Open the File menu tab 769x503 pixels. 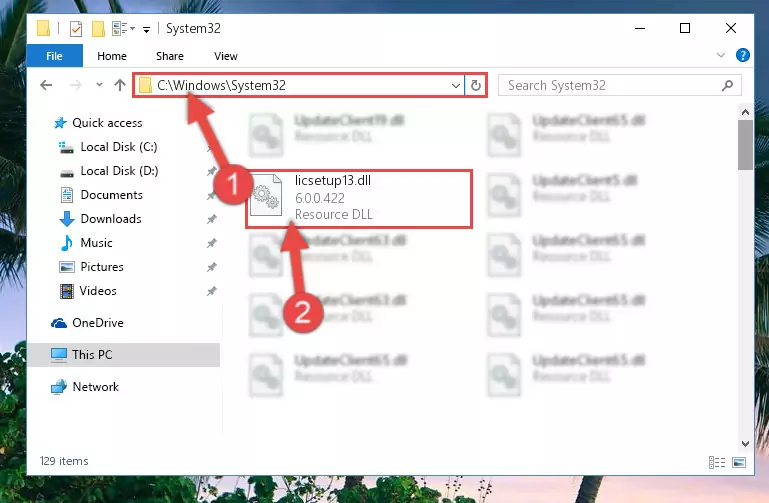54,56
